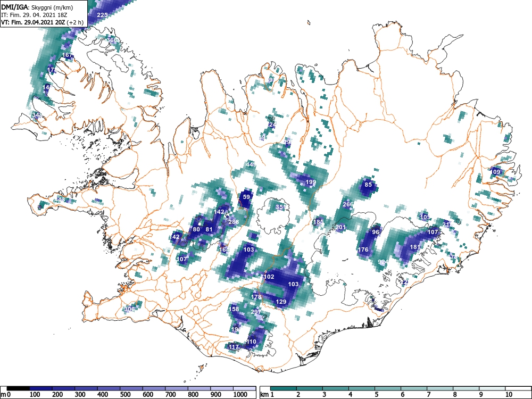The image size is (532, 399).
Task: Click the black 0–100 m legend swatch
Action: [x=18, y=388]
